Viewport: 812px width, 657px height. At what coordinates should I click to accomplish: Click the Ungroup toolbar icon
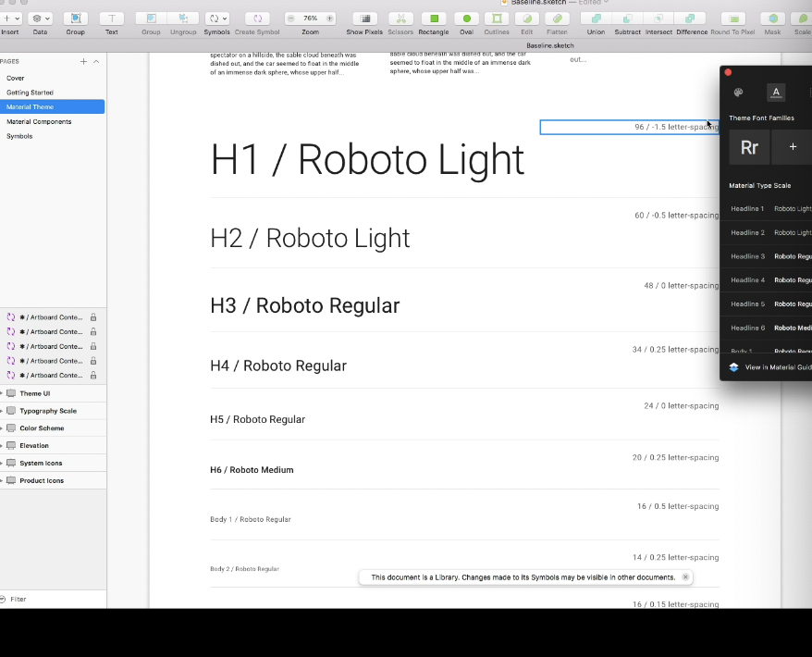coord(183,19)
